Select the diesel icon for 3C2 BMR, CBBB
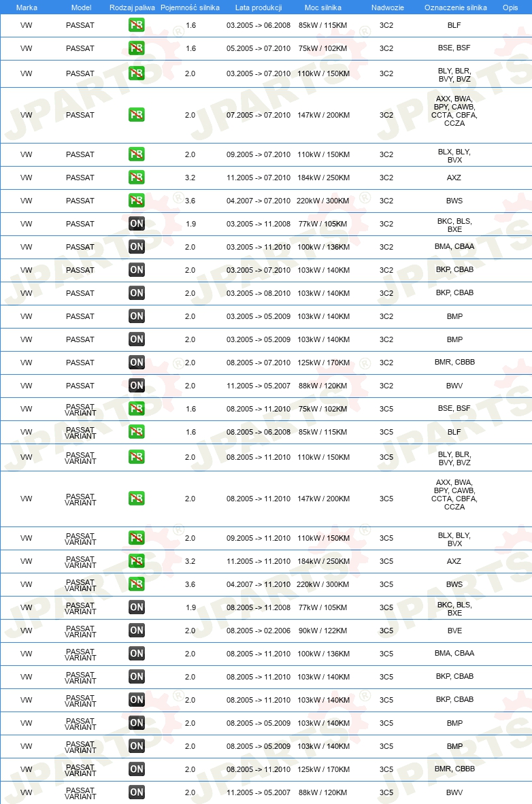The width and height of the screenshot is (532, 804). click(137, 363)
